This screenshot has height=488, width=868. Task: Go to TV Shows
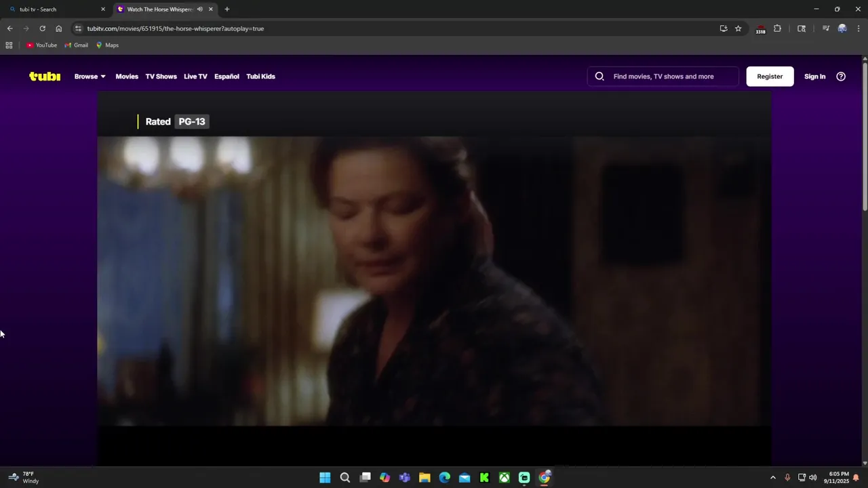pos(161,77)
